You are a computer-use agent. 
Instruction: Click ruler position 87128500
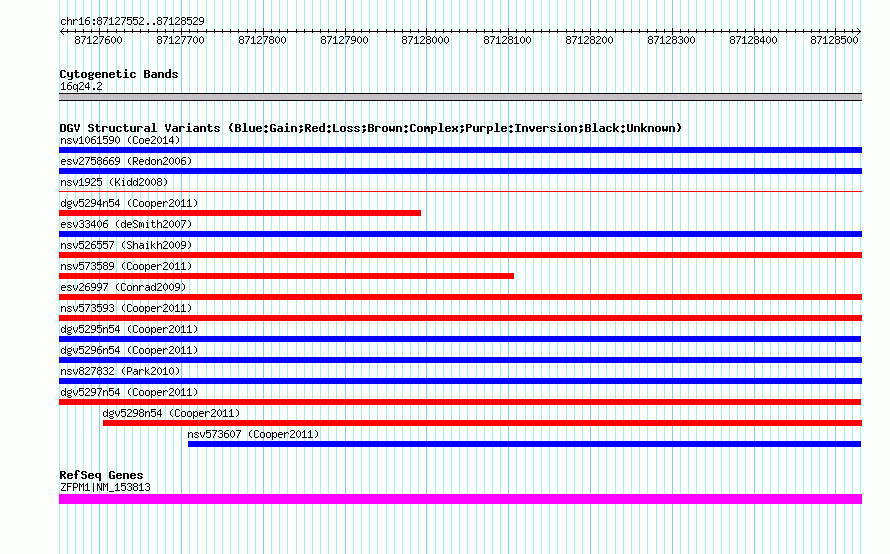[x=834, y=40]
